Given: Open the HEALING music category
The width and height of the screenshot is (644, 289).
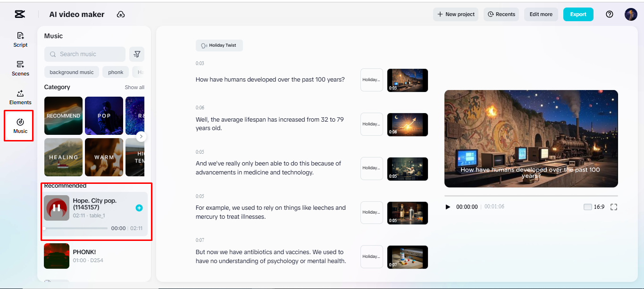Looking at the screenshot, I should tap(63, 157).
